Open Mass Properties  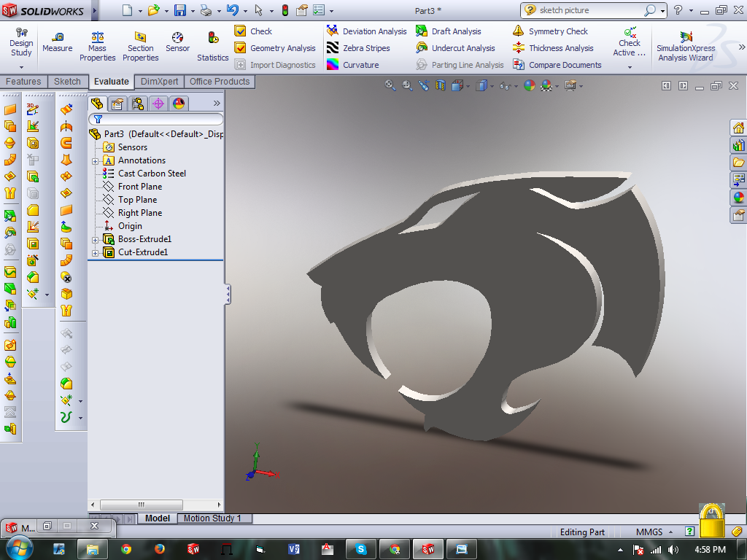pyautogui.click(x=97, y=47)
